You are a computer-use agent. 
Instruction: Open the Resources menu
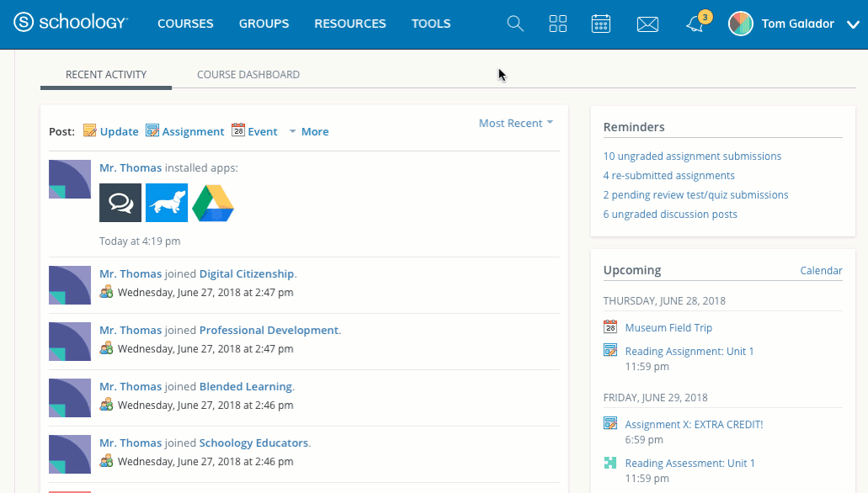(350, 24)
